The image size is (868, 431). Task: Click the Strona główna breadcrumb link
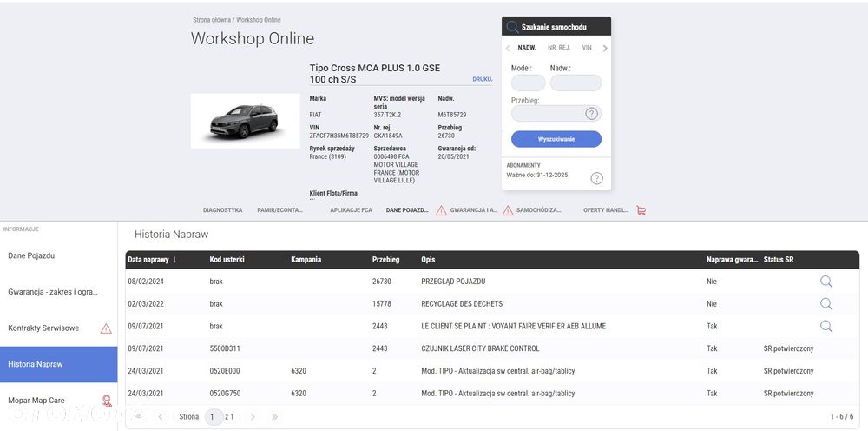(212, 20)
